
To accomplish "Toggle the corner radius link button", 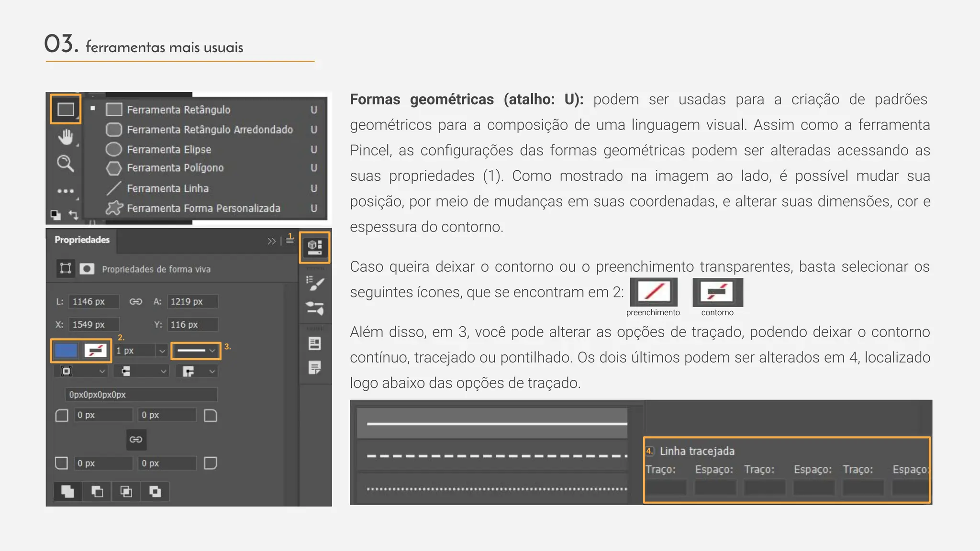I will pyautogui.click(x=136, y=439).
